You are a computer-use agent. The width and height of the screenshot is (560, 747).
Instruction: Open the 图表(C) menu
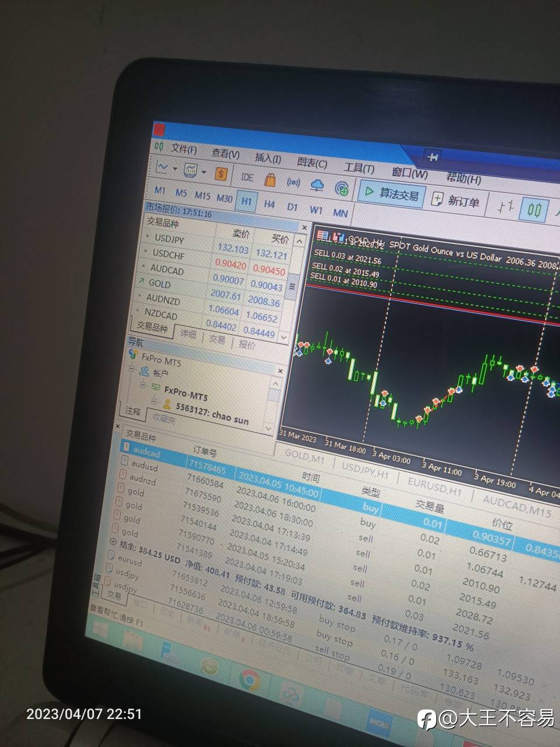point(312,162)
